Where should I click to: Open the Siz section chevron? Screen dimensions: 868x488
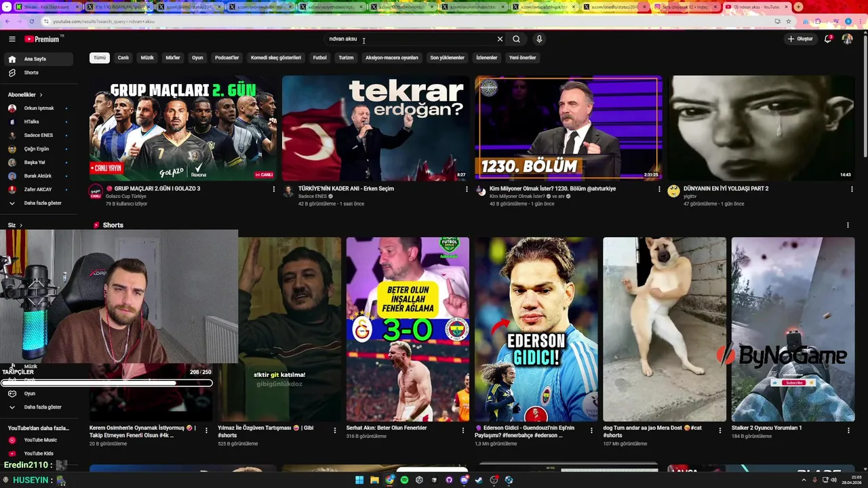21,225
